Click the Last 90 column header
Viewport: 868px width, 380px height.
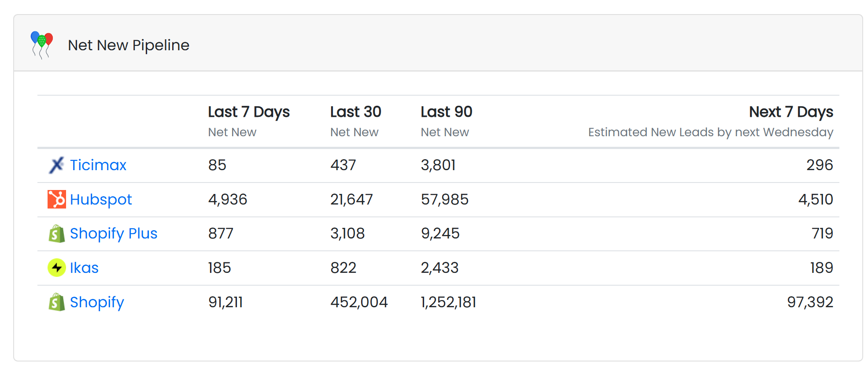click(x=446, y=112)
